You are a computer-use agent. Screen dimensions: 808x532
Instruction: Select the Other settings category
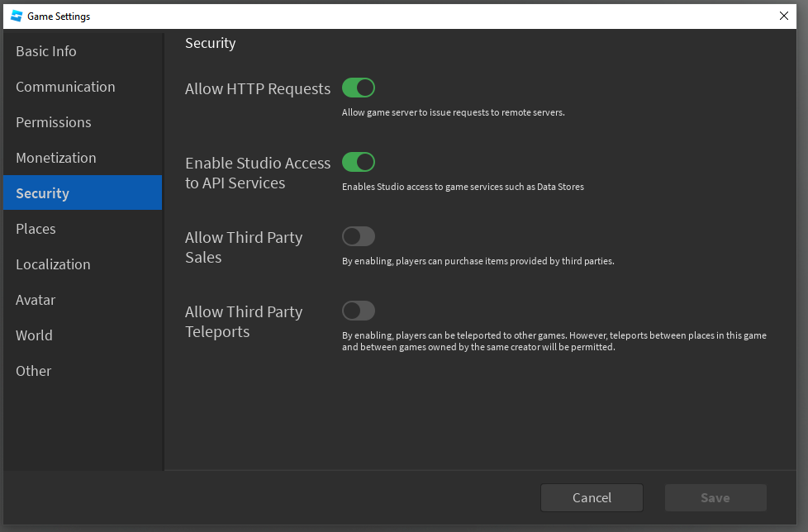tap(83, 371)
